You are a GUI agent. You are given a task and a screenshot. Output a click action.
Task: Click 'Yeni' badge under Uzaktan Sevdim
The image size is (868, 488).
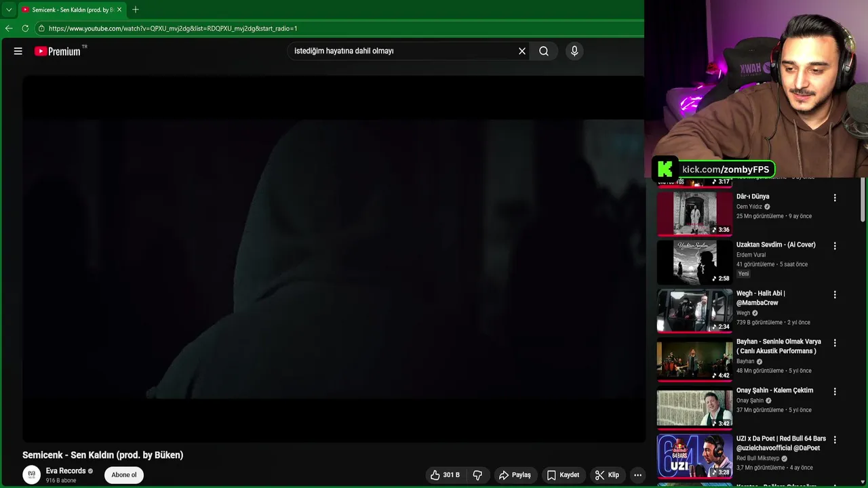(744, 274)
